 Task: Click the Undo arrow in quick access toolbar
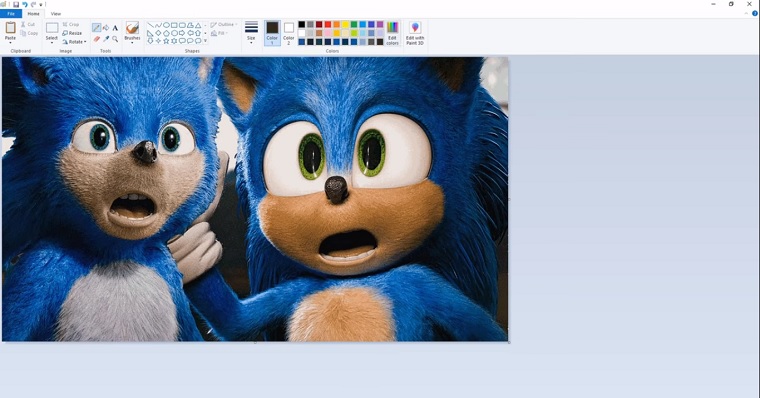(x=25, y=4)
